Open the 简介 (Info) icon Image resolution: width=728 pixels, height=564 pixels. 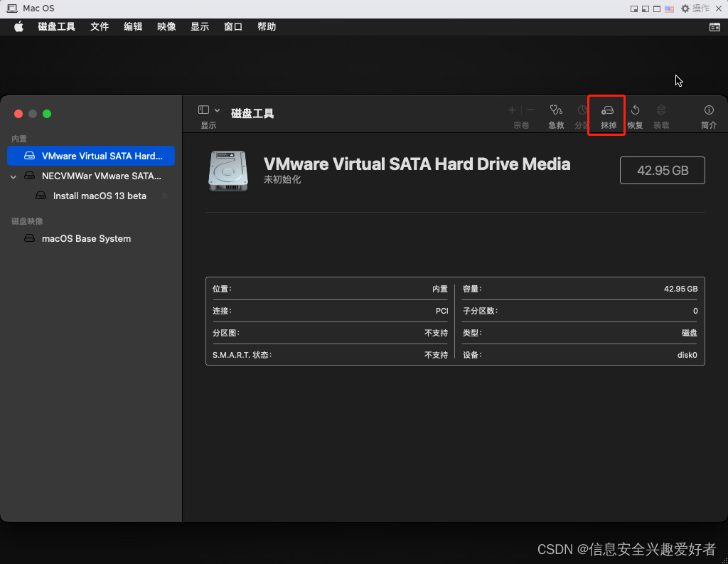[x=709, y=110]
